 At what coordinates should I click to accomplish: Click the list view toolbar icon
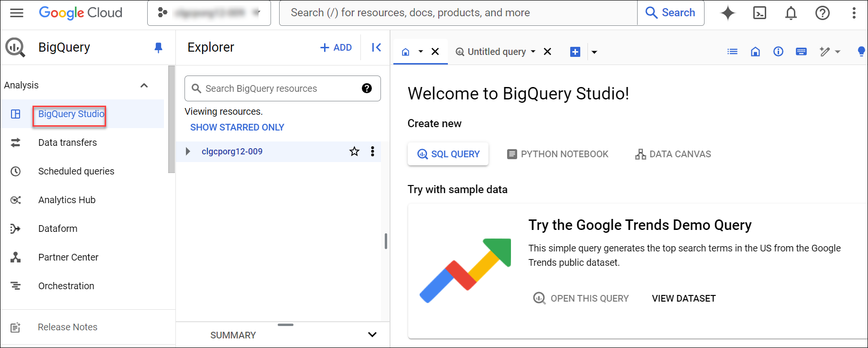pyautogui.click(x=732, y=52)
